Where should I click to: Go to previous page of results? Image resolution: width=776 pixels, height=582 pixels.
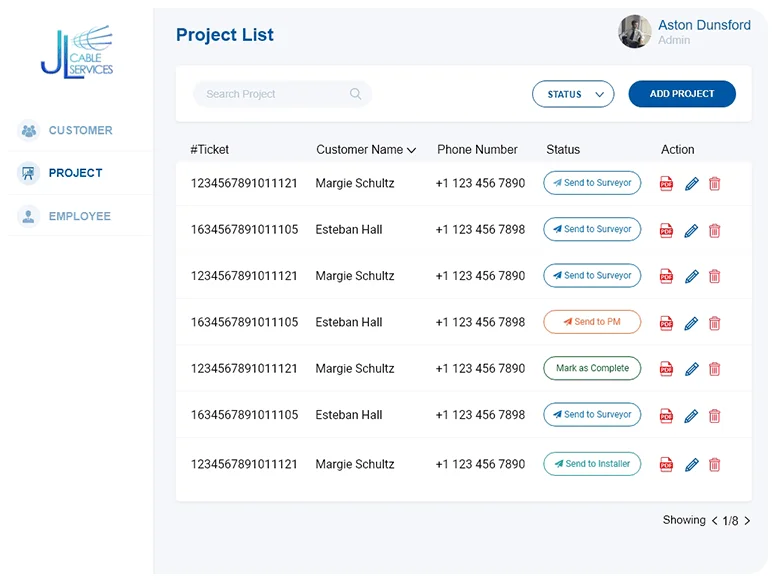point(714,521)
